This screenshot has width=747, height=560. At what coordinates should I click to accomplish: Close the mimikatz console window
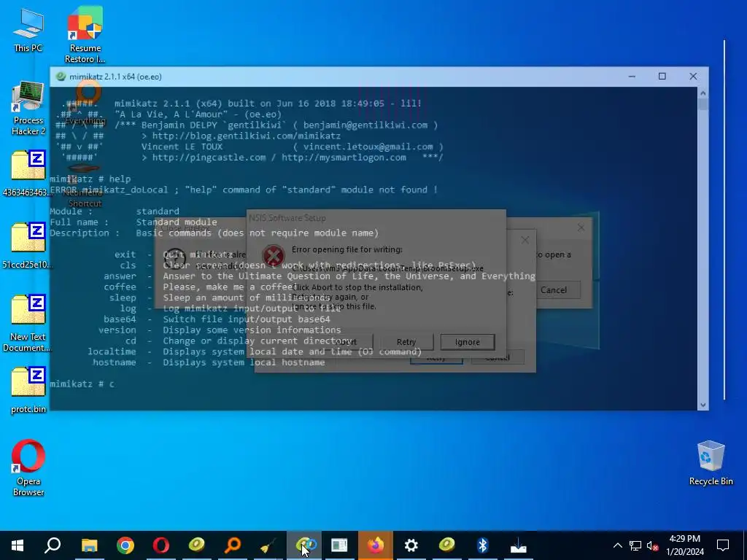tap(693, 76)
